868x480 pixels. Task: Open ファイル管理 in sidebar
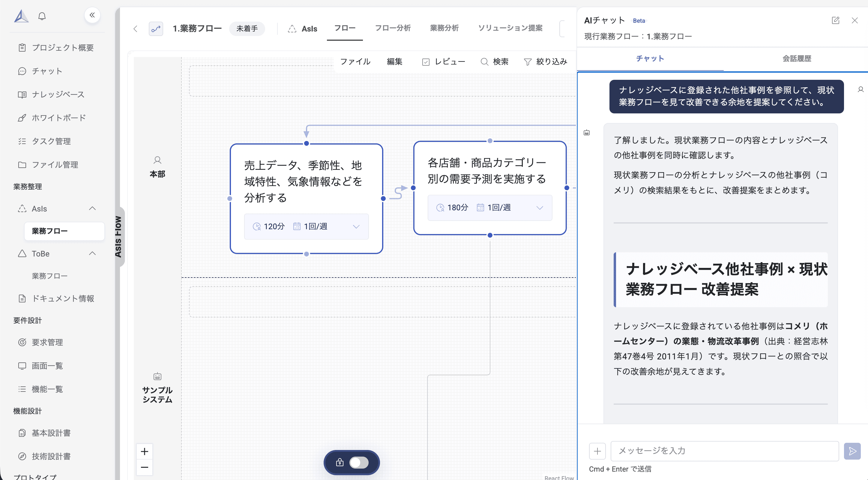(48, 164)
